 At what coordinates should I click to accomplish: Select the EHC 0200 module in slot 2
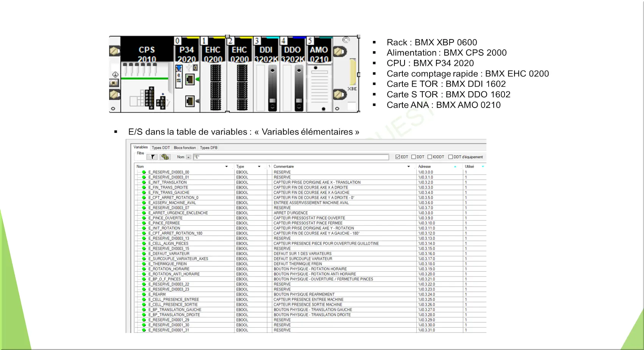point(240,74)
